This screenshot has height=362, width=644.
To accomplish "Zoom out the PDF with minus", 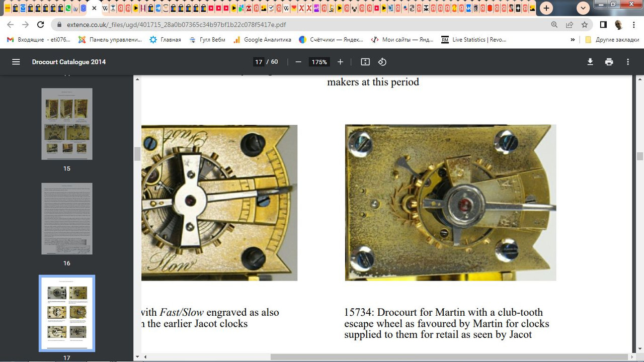I will (x=298, y=62).
